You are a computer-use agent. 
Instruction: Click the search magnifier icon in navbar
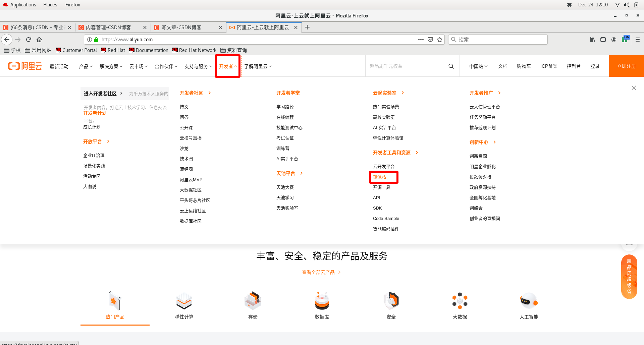(451, 66)
